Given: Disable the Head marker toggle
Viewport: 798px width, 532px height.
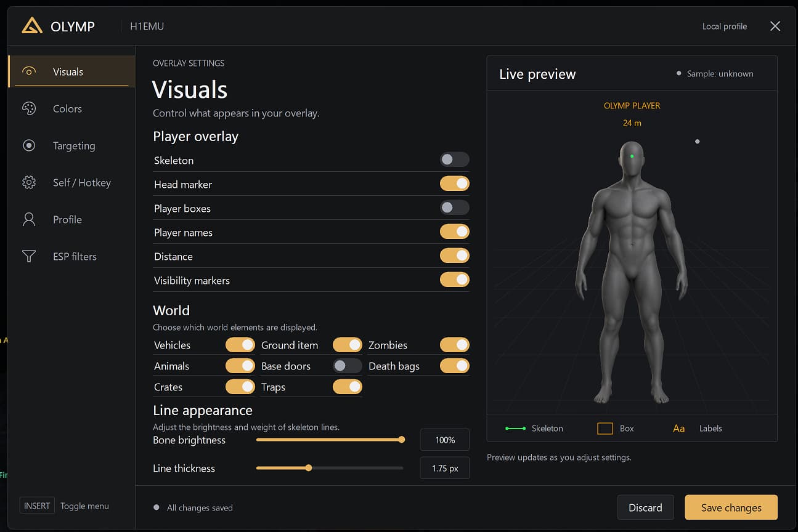Looking at the screenshot, I should (455, 183).
